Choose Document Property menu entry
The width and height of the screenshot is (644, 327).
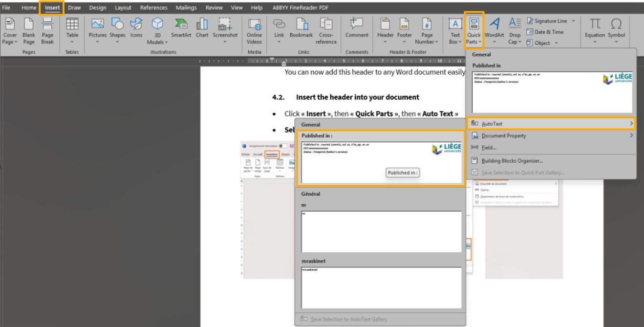552,135
